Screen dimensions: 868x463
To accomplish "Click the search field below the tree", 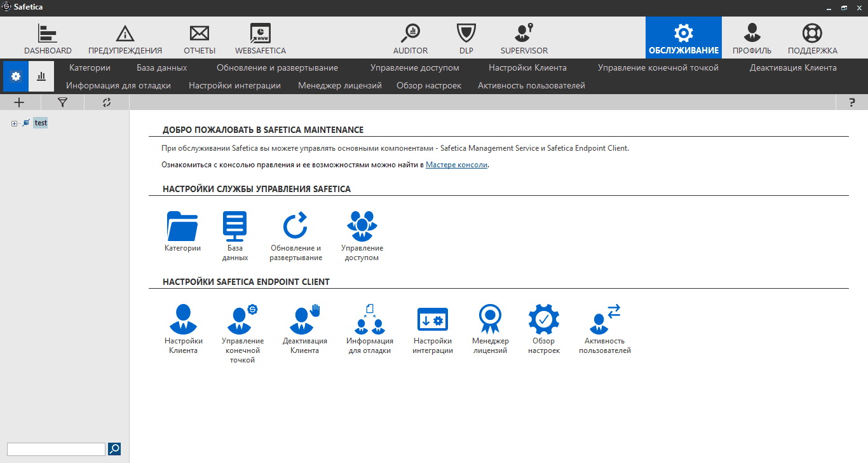I will [x=56, y=449].
